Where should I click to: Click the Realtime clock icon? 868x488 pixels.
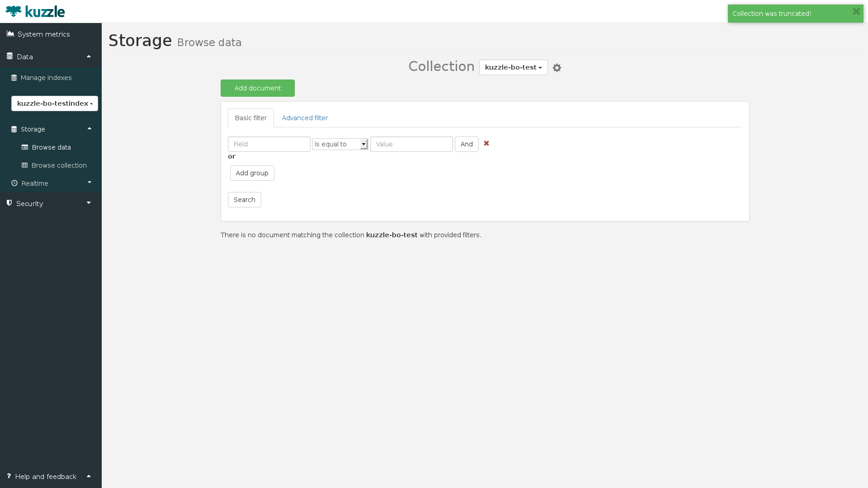click(14, 183)
